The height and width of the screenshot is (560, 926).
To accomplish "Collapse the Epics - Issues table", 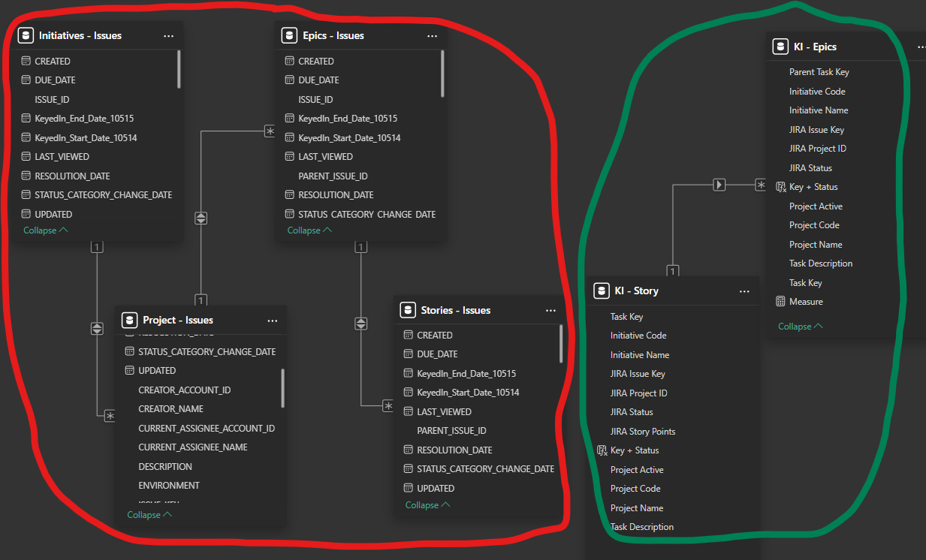I will [x=309, y=230].
